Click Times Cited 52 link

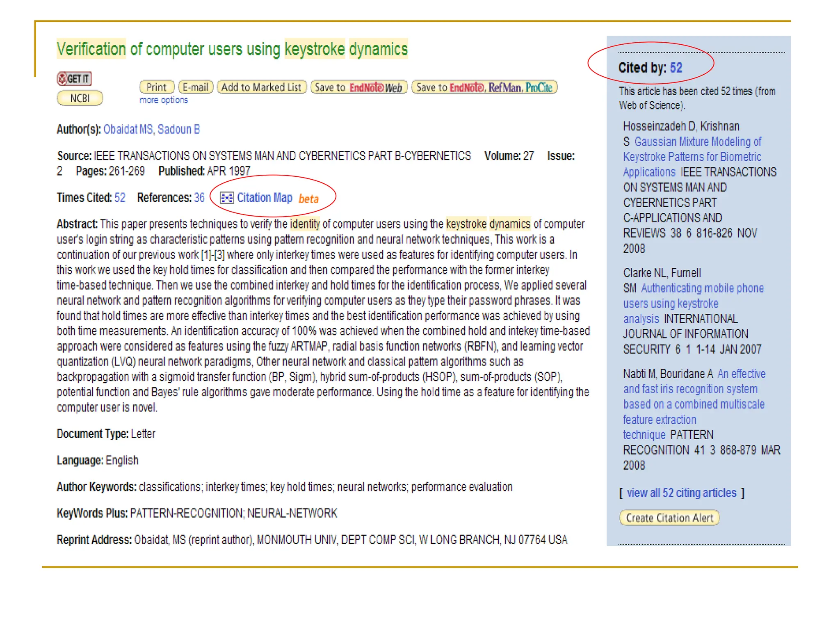pyautogui.click(x=120, y=198)
